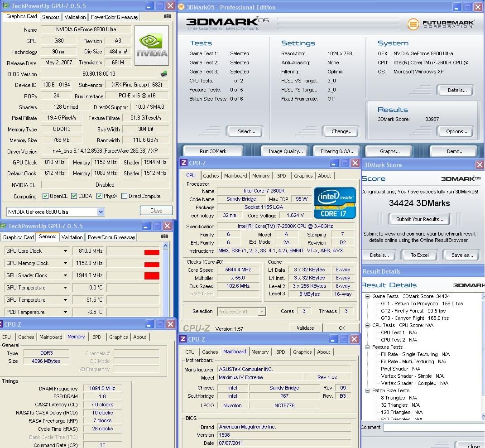Click the Graphs... button
The height and width of the screenshot is (448, 485).
(389, 151)
